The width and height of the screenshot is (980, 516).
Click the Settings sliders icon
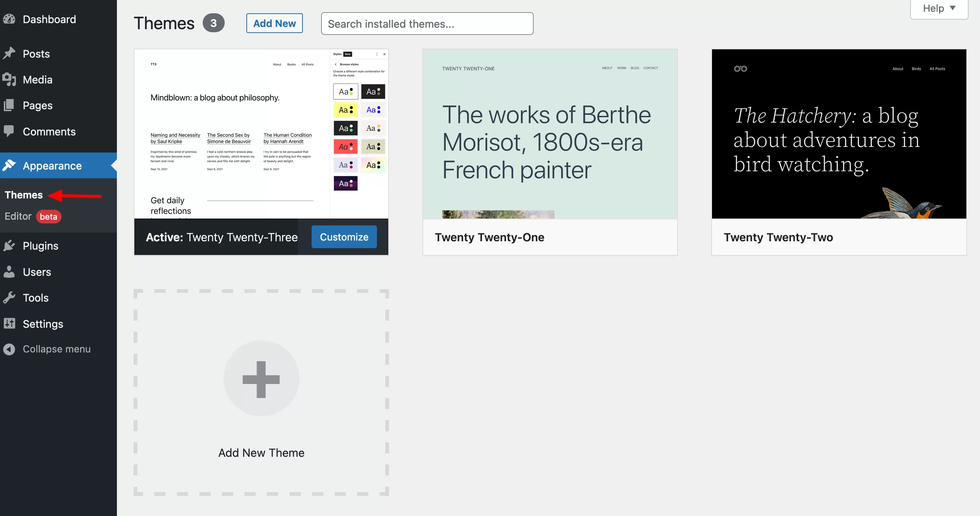(x=9, y=324)
